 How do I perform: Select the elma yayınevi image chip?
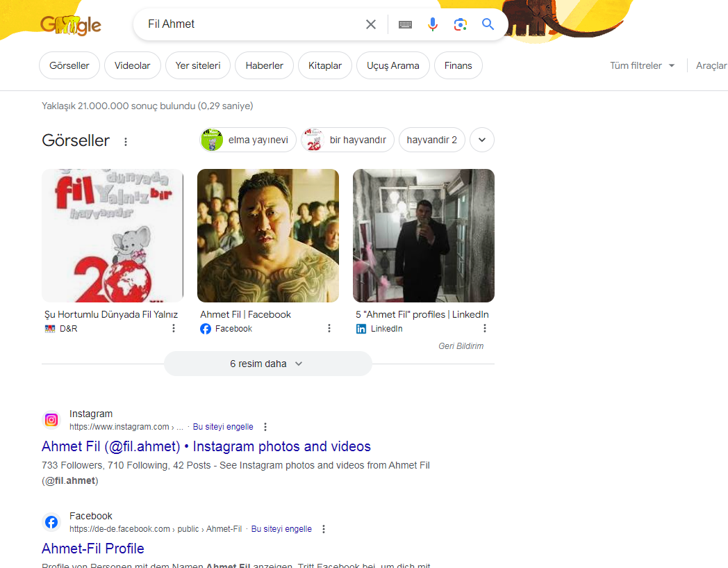(x=248, y=140)
